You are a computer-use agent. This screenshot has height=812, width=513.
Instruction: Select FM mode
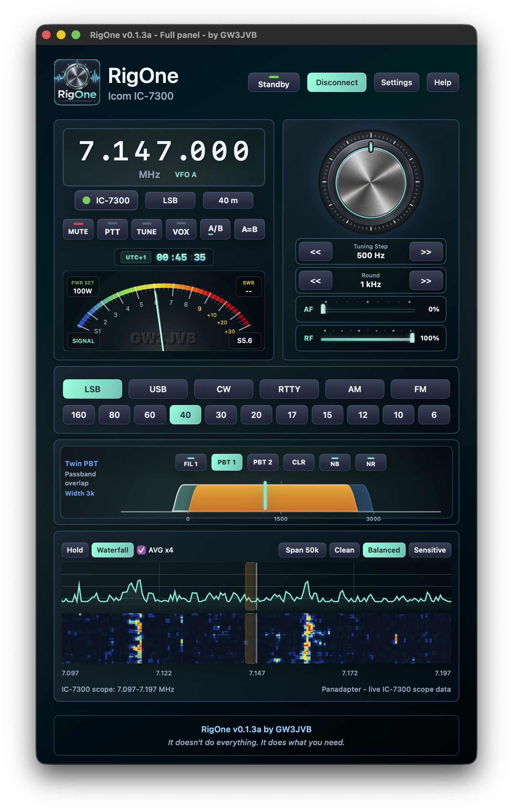420,389
